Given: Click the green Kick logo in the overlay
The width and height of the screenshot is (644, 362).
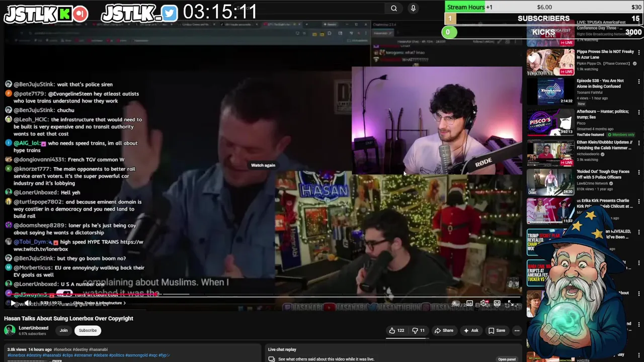Looking at the screenshot, I should (x=64, y=14).
